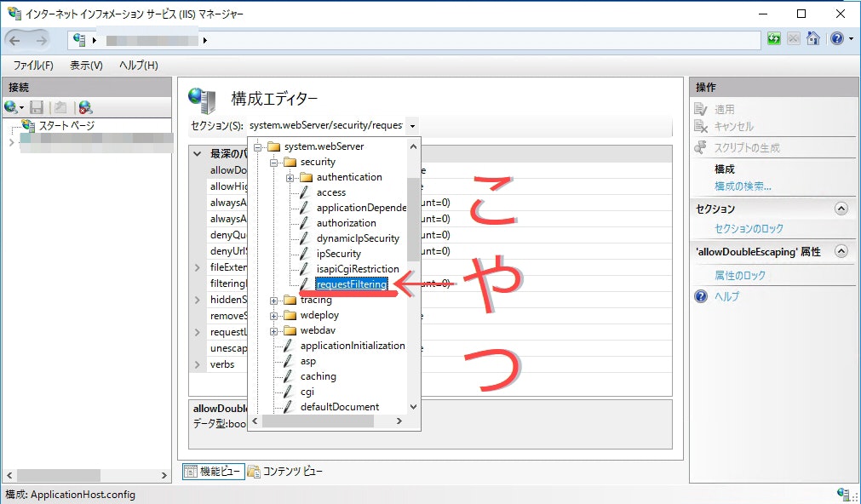Click 属性のロック link
Screen dimensions: 861x504
[x=740, y=276]
